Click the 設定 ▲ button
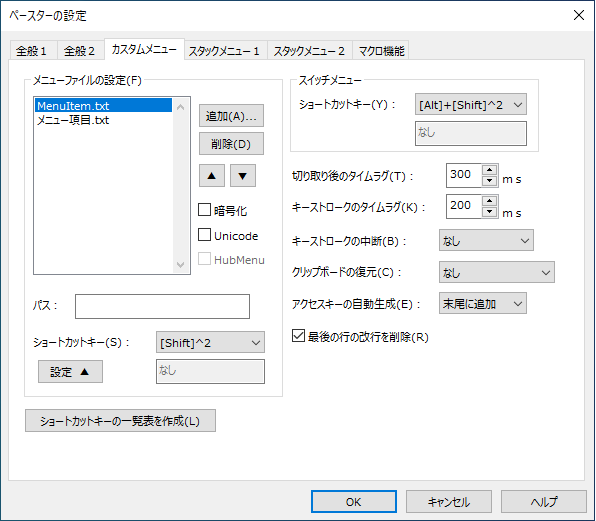The width and height of the screenshot is (596, 521). tap(70, 372)
